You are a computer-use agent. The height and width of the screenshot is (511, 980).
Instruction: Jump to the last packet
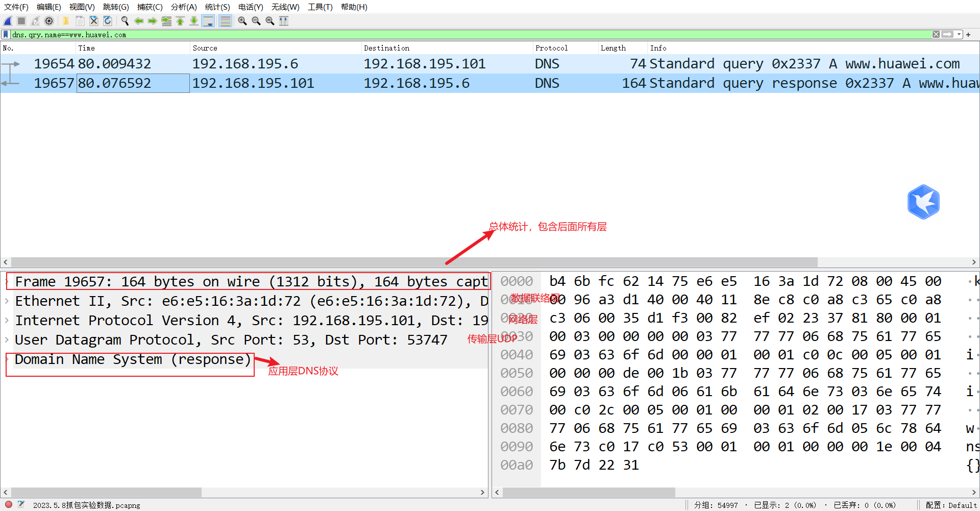click(193, 21)
